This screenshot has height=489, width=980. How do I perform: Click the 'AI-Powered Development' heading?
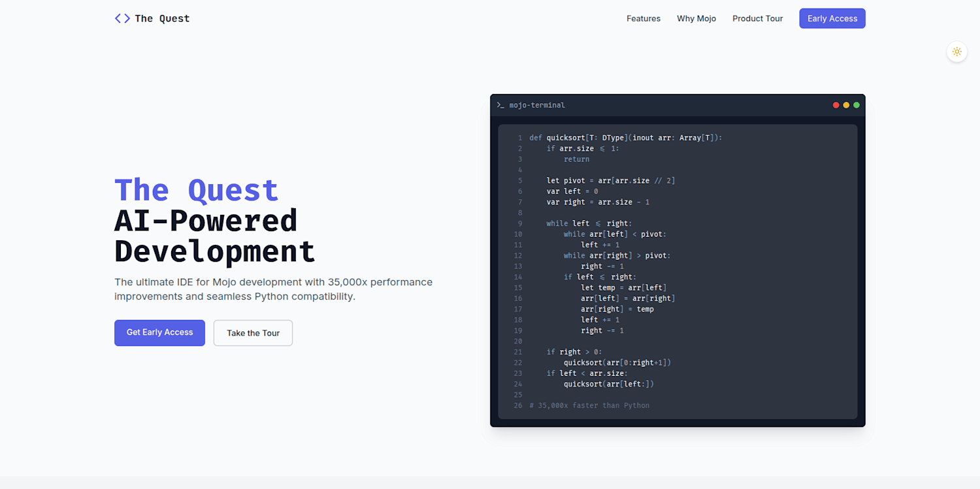[x=214, y=236]
